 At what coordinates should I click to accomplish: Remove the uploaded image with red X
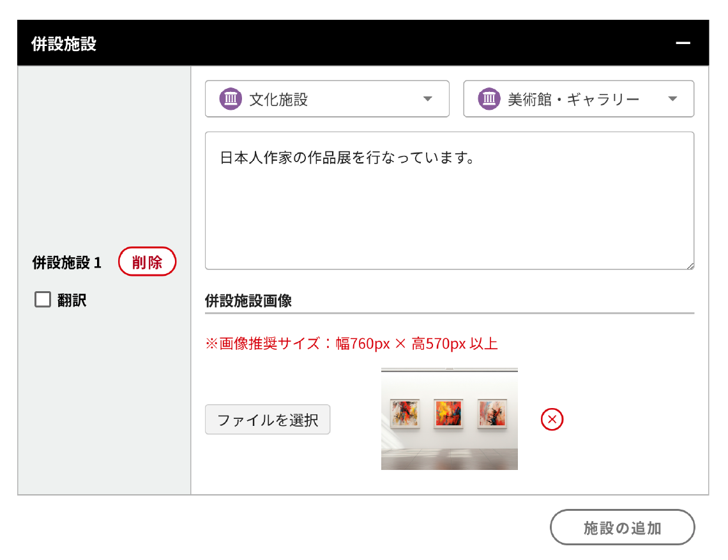(552, 420)
